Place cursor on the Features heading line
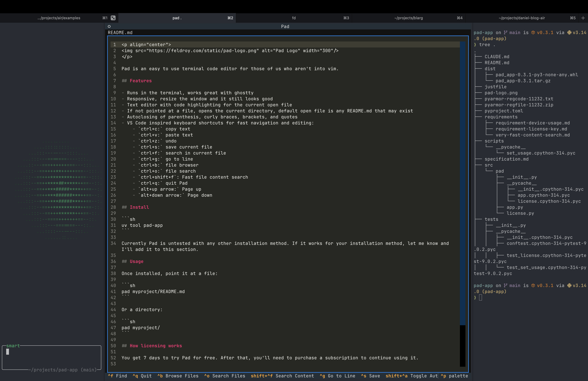The width and height of the screenshot is (588, 381). click(141, 81)
